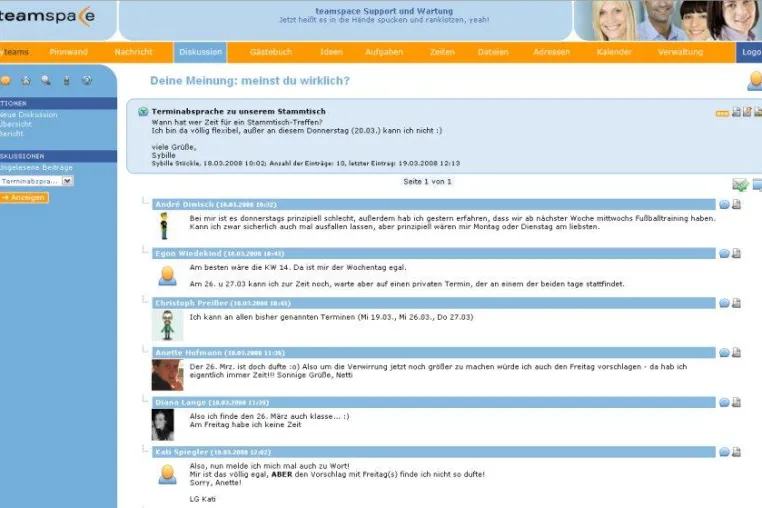Screen dimensions: 762x508
Task: Go to the Verwaltung tab
Action: tap(680, 52)
